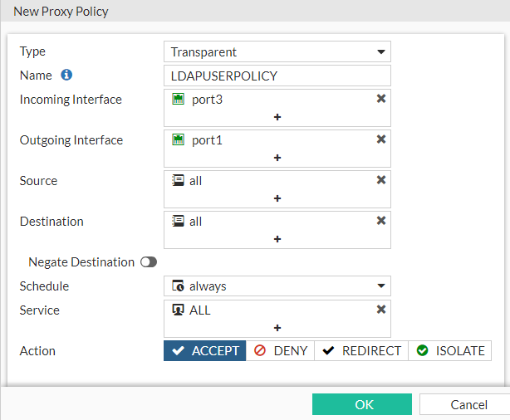Remove ALL entry from Service
This screenshot has width=510, height=420.
coord(381,309)
